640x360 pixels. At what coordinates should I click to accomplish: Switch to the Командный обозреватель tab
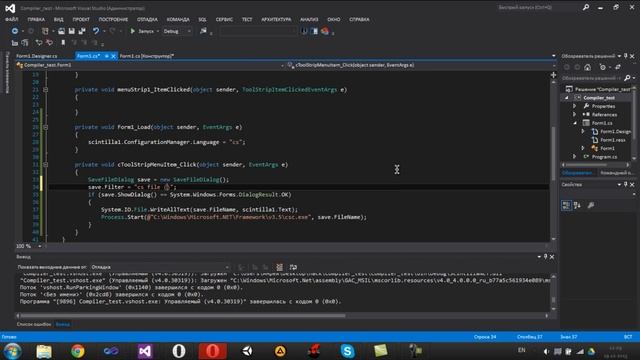pyautogui.click(x=616, y=173)
